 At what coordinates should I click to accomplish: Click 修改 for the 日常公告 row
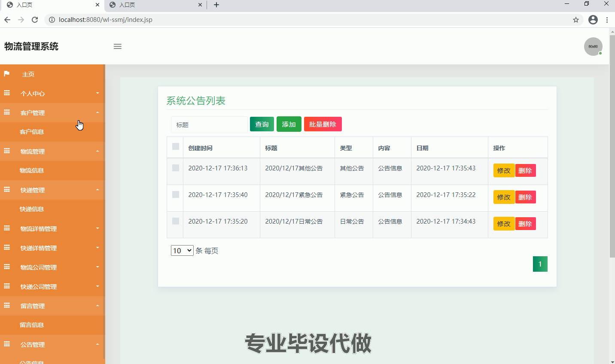tap(504, 224)
